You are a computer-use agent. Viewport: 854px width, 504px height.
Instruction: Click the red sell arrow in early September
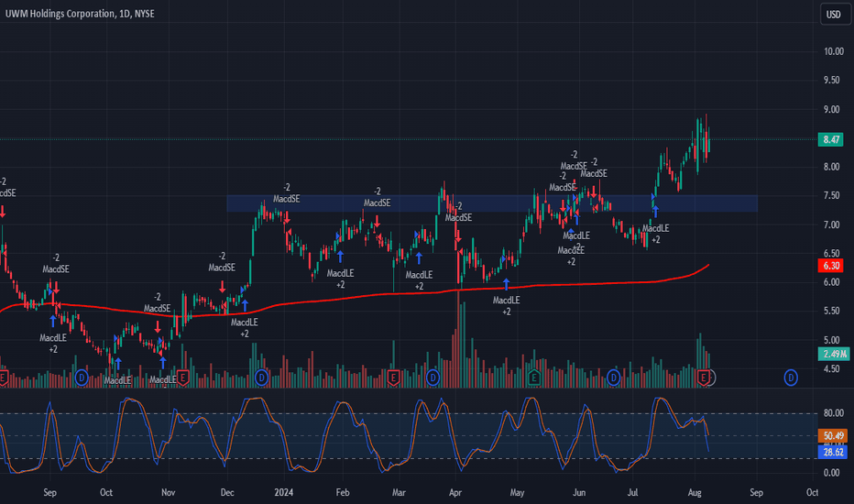coord(56,289)
